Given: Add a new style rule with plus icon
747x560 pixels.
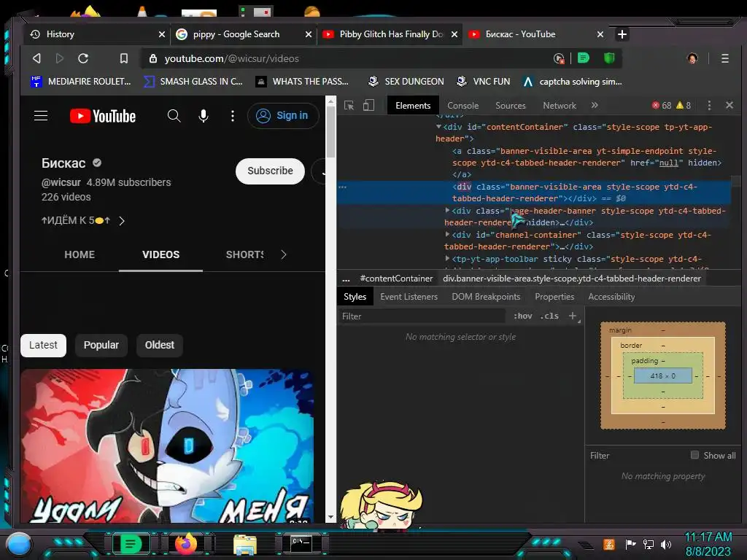Looking at the screenshot, I should [573, 316].
